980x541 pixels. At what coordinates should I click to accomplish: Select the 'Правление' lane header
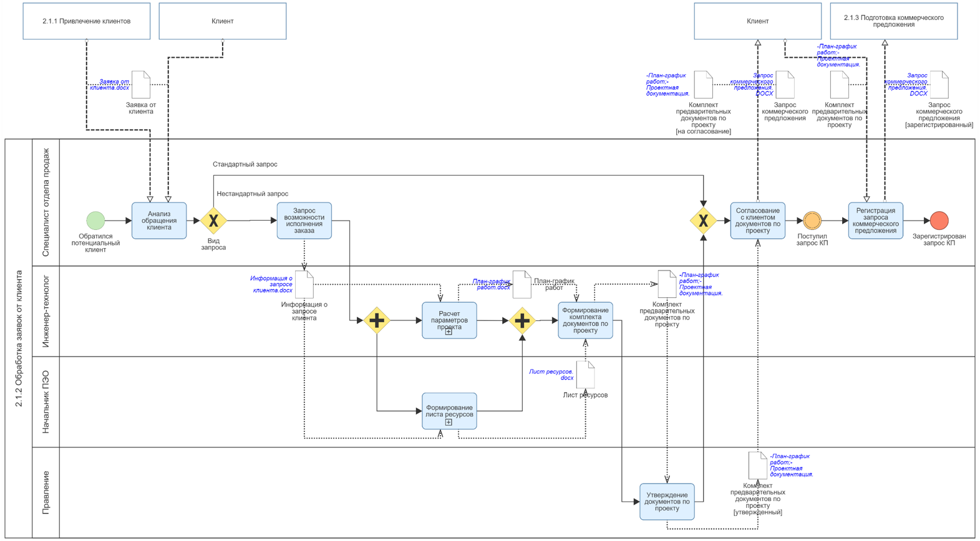pos(46,492)
